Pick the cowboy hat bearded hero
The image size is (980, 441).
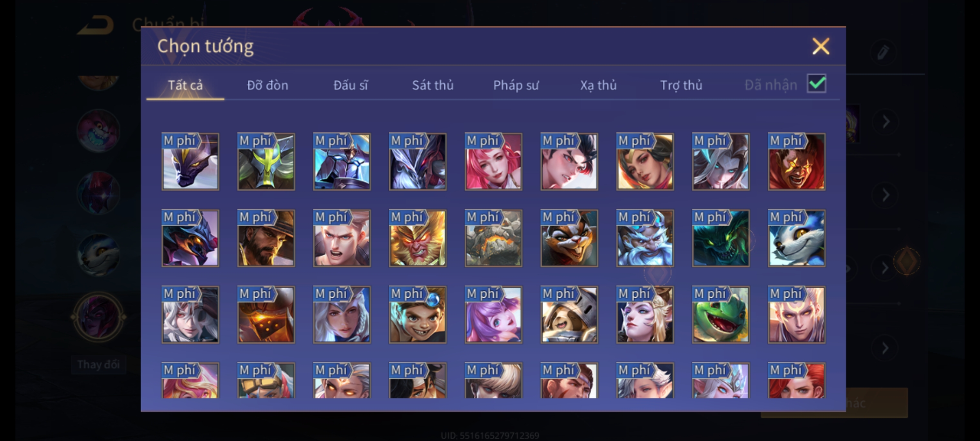point(266,238)
